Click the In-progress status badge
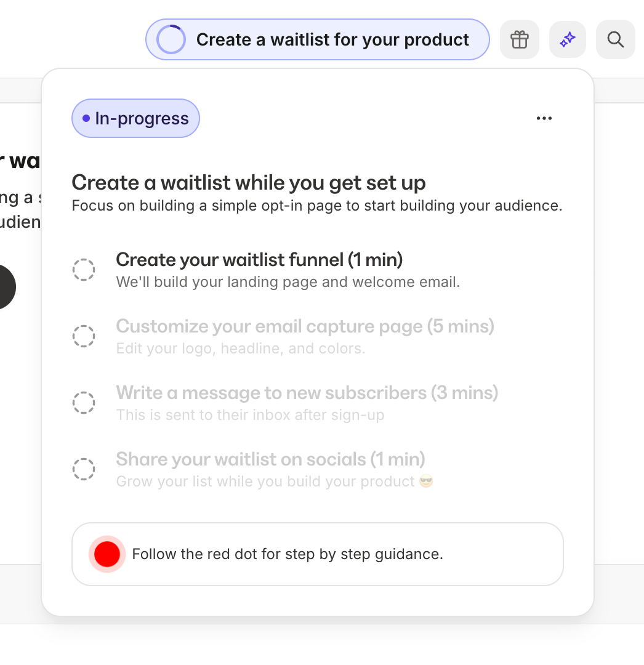 [135, 118]
